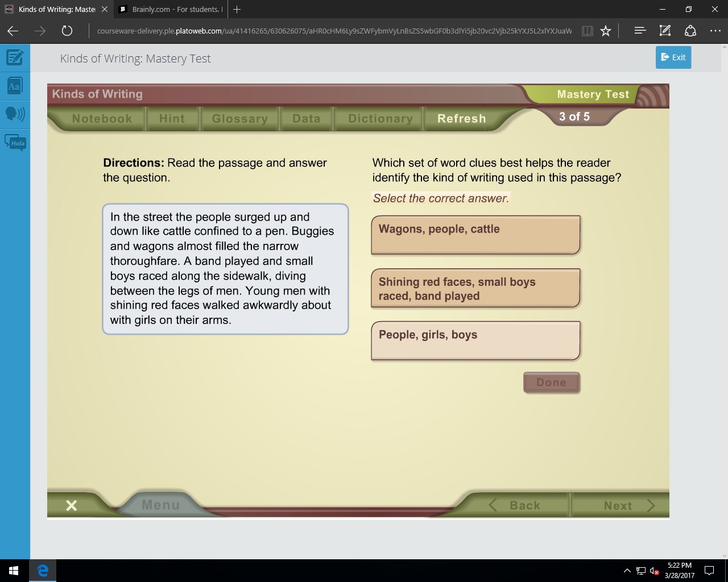Screen dimensions: 728x582
Task: Make a web note
Action: [x=665, y=31]
